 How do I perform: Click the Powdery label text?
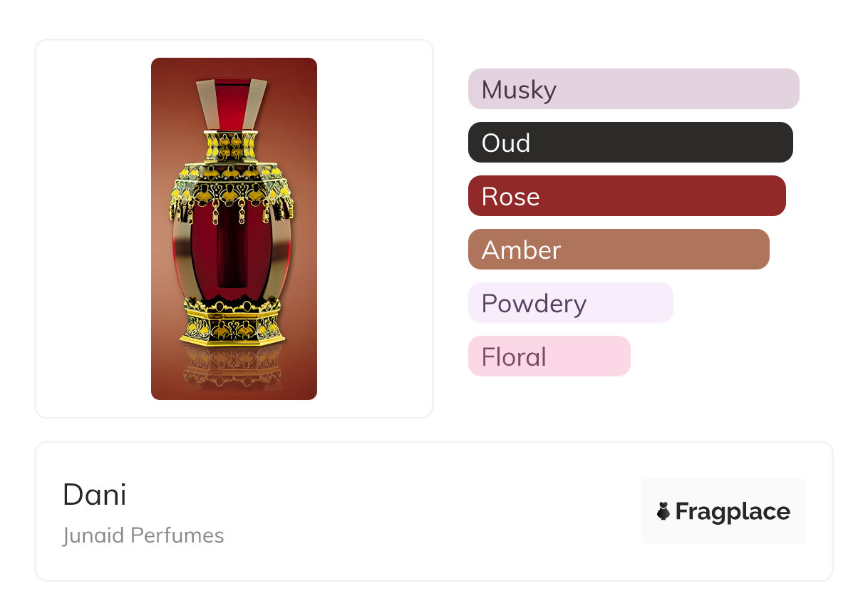534,304
